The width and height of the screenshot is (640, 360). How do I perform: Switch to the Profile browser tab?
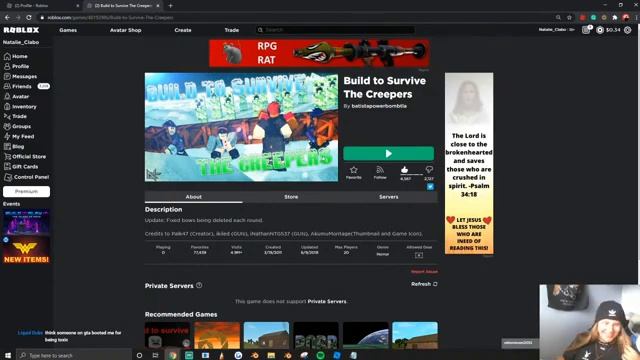pos(41,6)
